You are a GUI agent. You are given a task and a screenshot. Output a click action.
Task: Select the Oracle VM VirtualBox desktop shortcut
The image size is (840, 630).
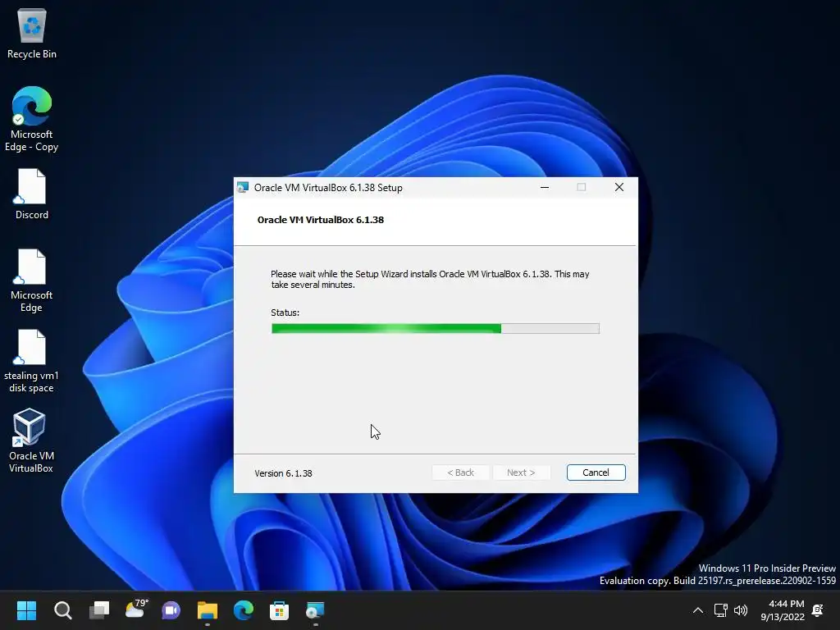30,441
